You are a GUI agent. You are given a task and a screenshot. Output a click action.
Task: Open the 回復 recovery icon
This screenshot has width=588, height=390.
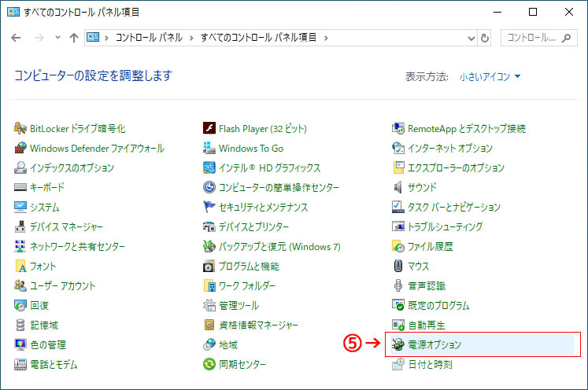click(x=20, y=305)
